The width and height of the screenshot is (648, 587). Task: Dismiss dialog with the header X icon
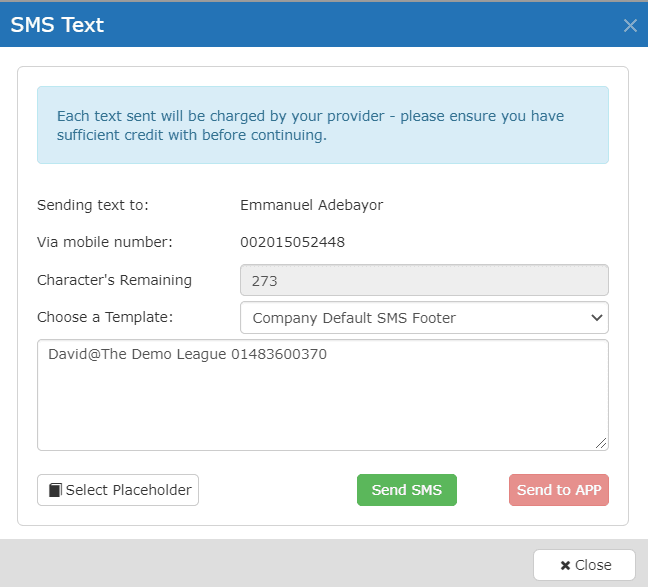coord(630,26)
